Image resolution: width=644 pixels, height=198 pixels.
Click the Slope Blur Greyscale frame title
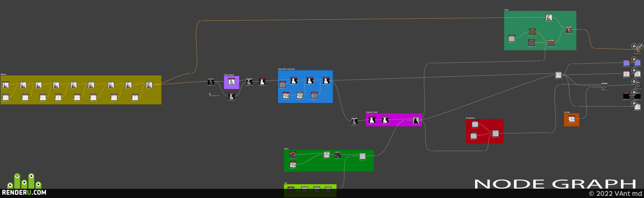(287, 69)
